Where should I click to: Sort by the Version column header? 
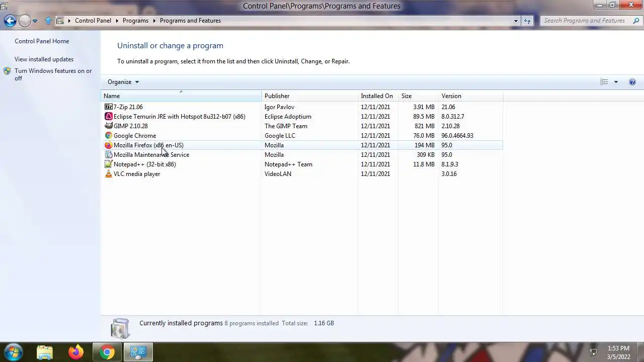click(470, 96)
